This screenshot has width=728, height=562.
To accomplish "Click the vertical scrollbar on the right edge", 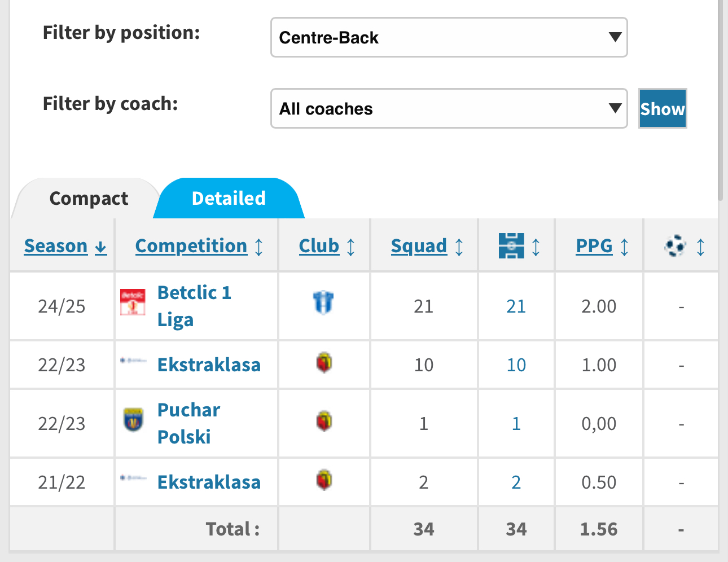I will 720,100.
